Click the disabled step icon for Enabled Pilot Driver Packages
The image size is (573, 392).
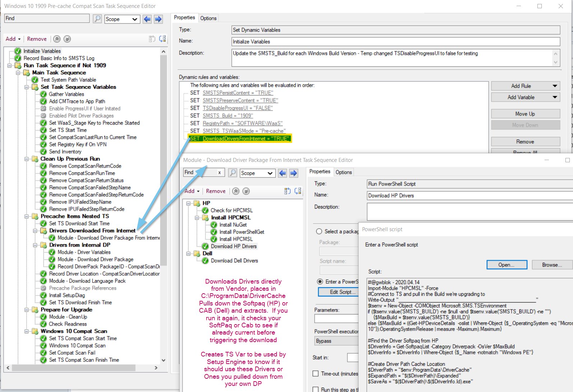tap(43, 116)
